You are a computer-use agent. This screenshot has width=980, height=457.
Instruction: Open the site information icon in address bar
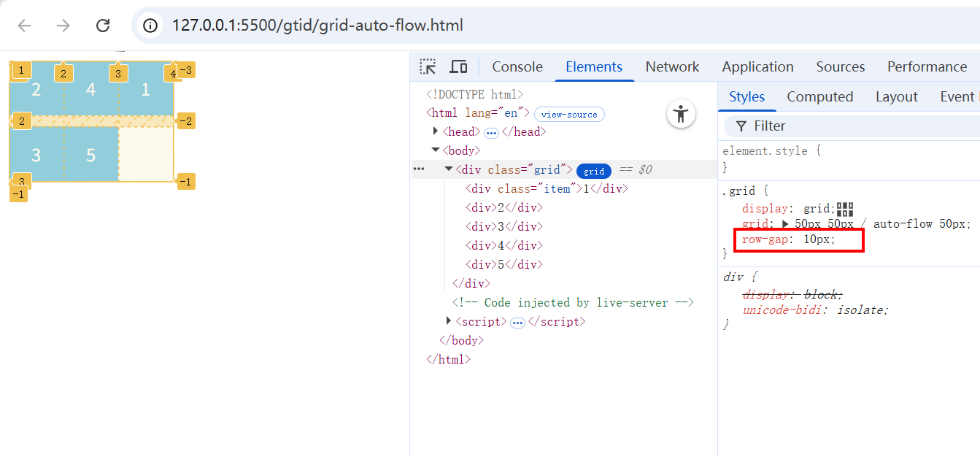pos(150,26)
